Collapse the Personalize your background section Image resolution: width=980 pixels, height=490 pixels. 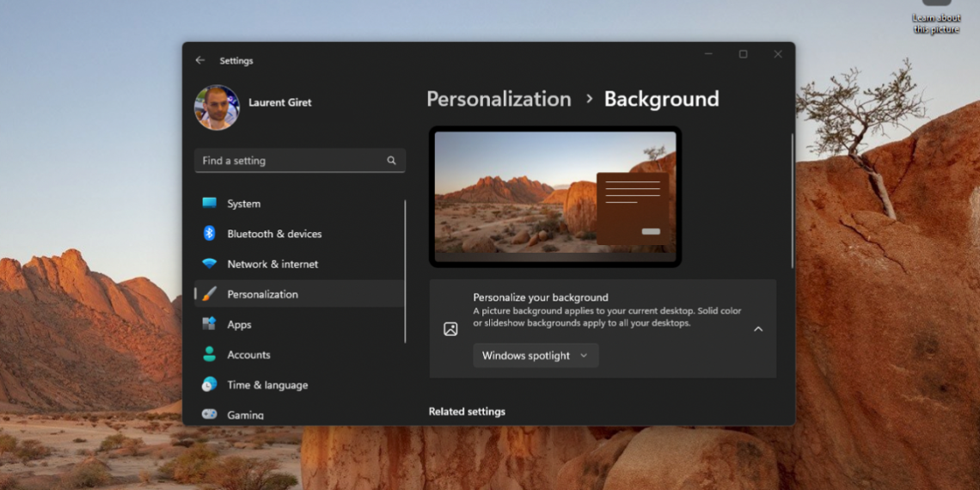[x=757, y=328]
